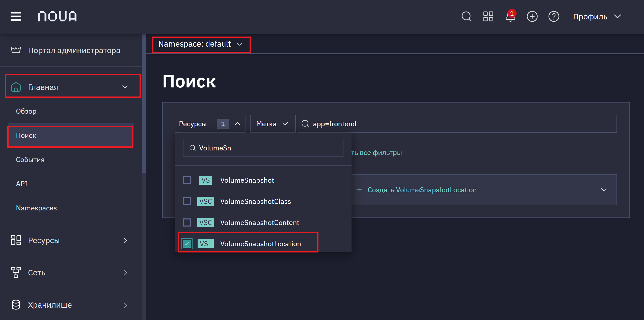This screenshot has height=320, width=644.
Task: Click the Сеть network icon
Action: (16, 273)
